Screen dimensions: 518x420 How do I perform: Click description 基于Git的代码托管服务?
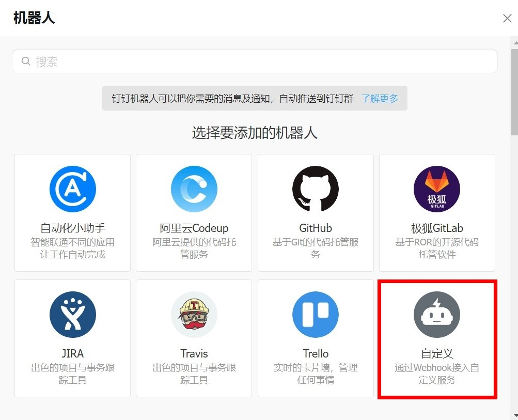point(316,248)
